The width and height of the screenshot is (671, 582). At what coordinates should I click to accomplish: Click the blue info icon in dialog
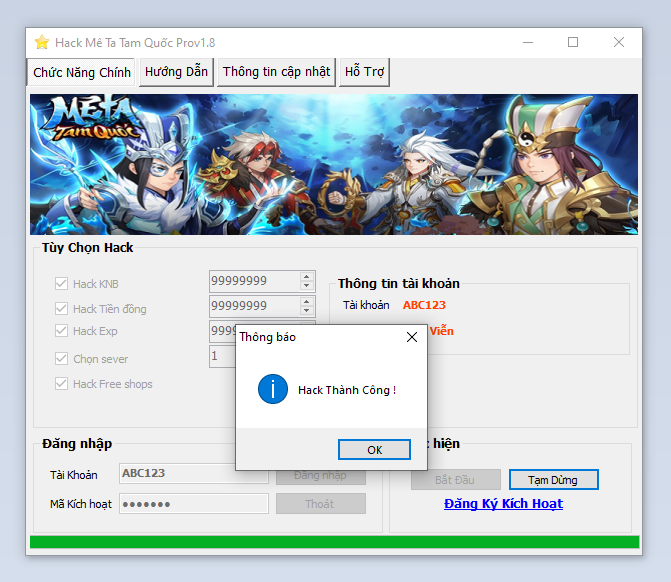coord(273,389)
